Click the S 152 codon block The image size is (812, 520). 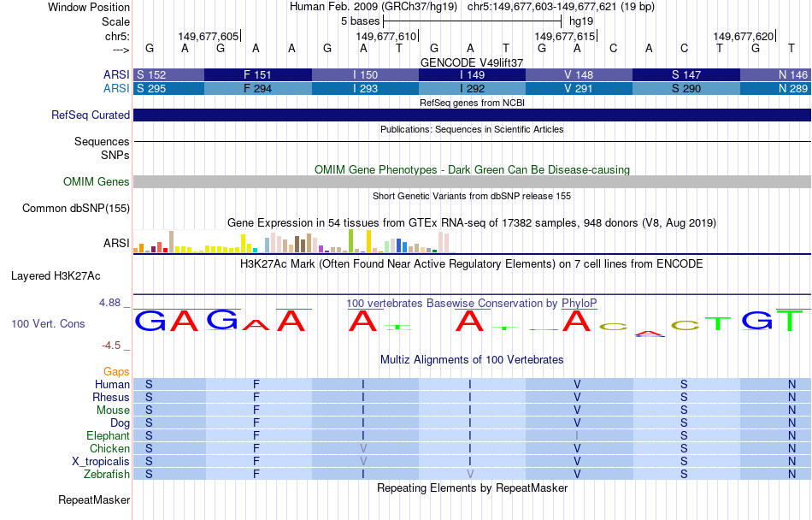point(169,74)
